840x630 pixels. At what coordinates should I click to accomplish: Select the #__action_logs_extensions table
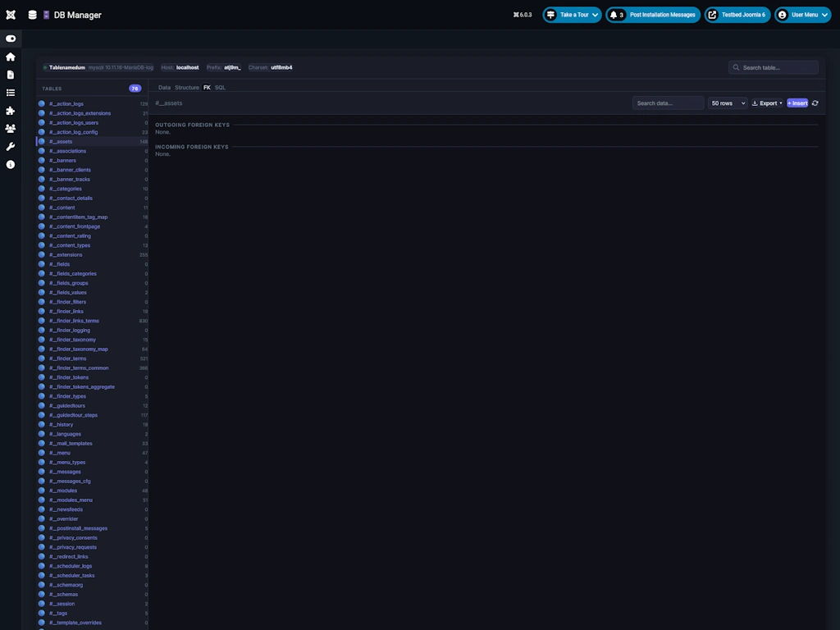[92, 113]
